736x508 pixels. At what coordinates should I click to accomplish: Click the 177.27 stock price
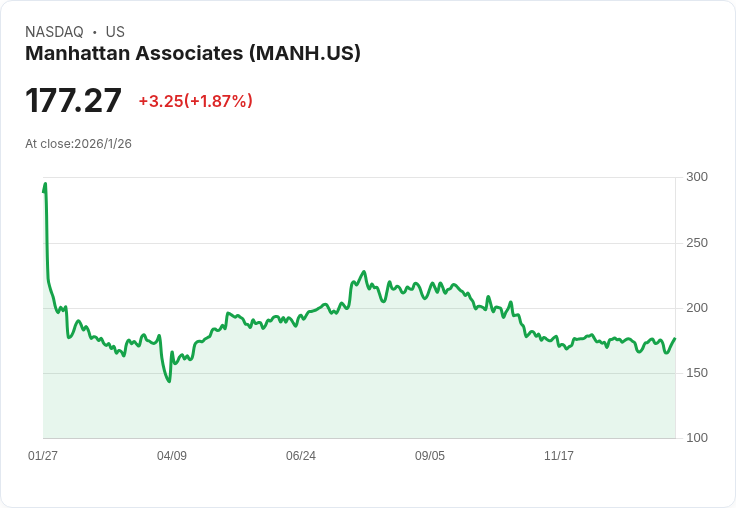[x=73, y=100]
